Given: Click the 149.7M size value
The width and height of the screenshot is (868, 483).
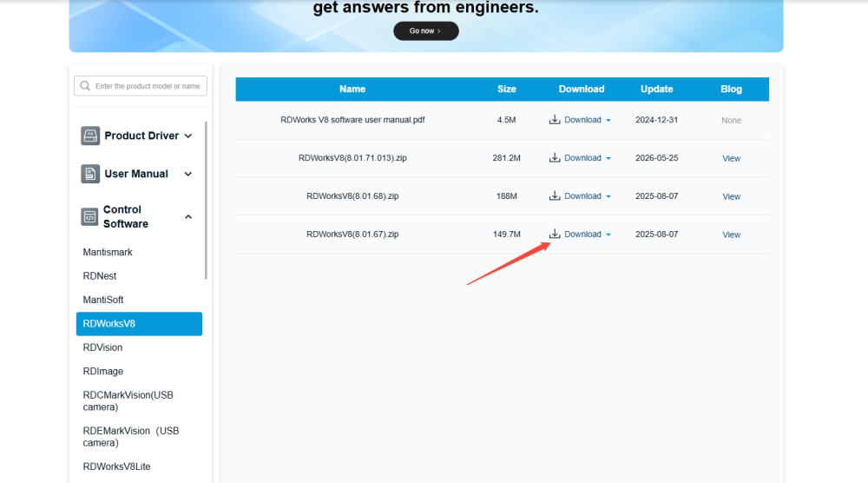Looking at the screenshot, I should 507,235.
